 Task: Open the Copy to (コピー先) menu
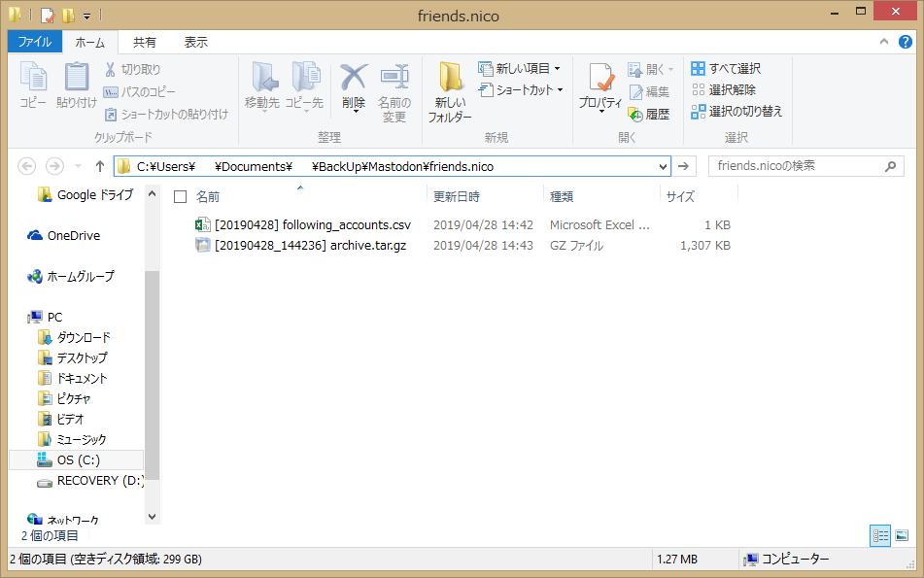point(305,86)
